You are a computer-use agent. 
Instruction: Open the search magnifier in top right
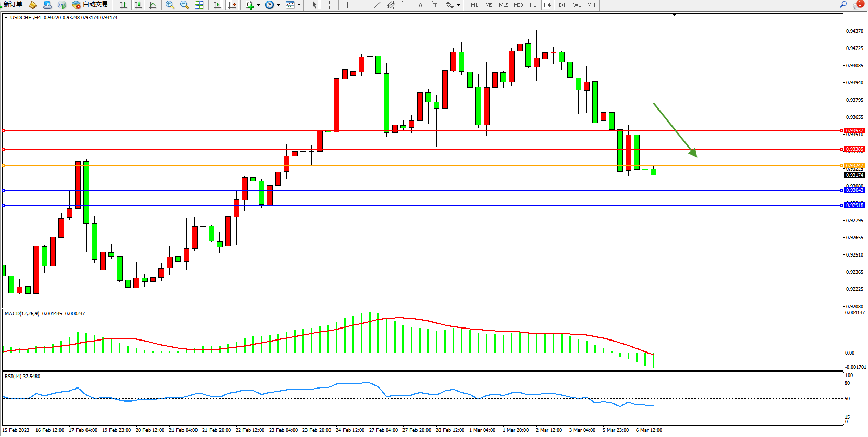tap(843, 4)
